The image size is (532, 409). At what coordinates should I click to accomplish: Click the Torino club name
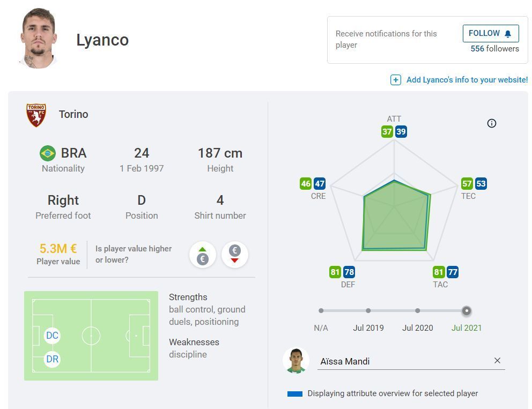73,114
